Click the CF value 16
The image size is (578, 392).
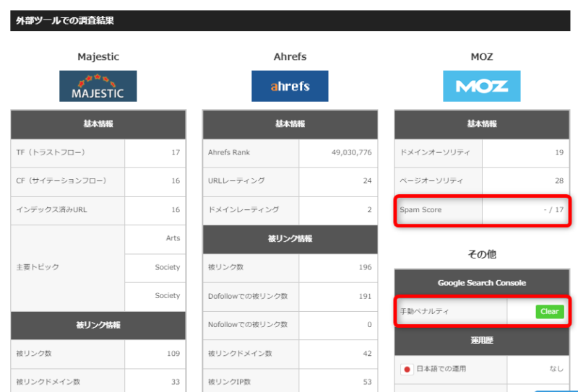pyautogui.click(x=176, y=181)
